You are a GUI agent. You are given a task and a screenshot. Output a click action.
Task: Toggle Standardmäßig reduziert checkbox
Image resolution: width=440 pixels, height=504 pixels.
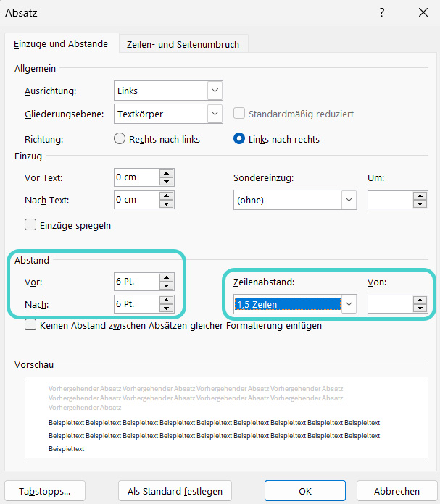(238, 114)
